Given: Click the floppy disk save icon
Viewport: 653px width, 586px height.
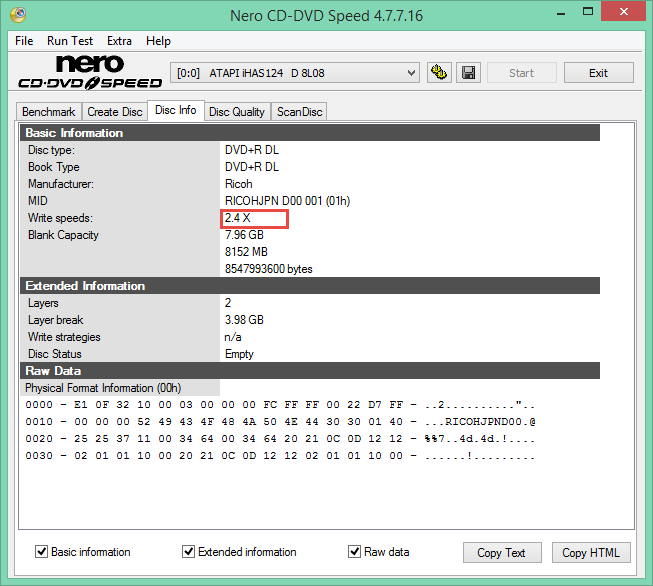Looking at the screenshot, I should [x=469, y=73].
